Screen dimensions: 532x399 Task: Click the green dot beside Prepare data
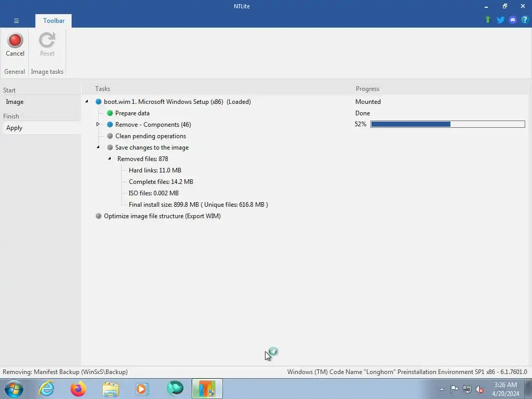tap(110, 113)
